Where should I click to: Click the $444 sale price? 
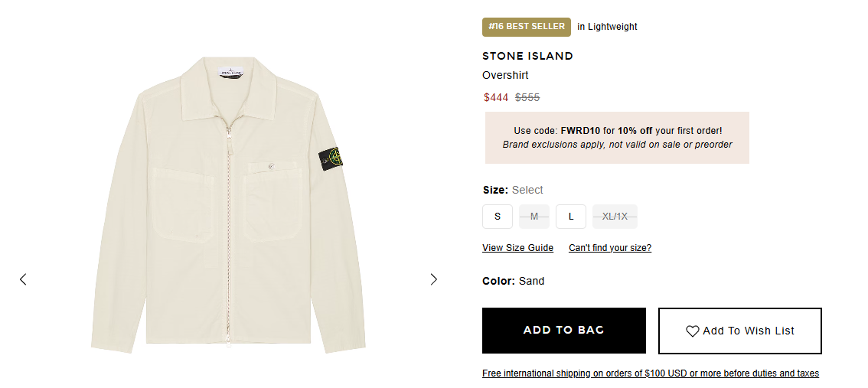pyautogui.click(x=496, y=97)
